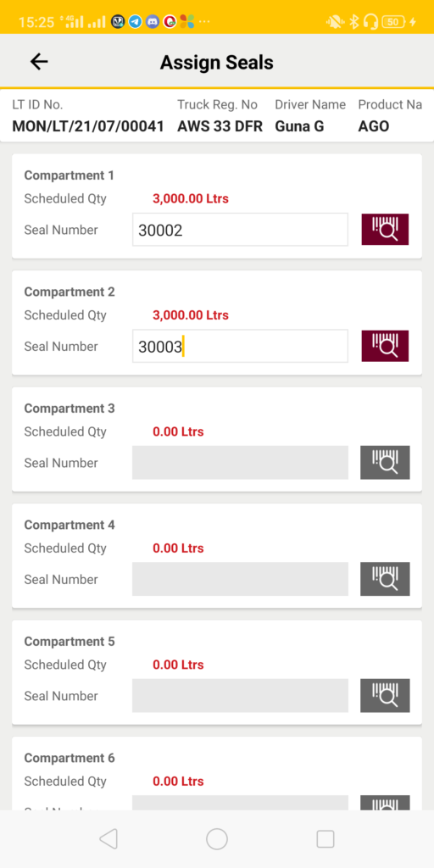Tap Compartment 3 barcode scan icon
434x868 pixels.
coord(385,462)
